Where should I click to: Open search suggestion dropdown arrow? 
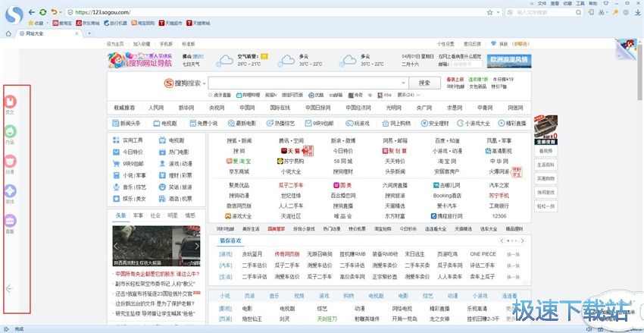click(403, 83)
